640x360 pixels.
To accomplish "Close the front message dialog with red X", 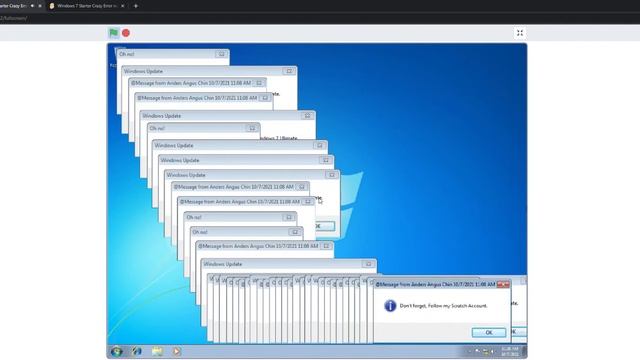I will 503,284.
